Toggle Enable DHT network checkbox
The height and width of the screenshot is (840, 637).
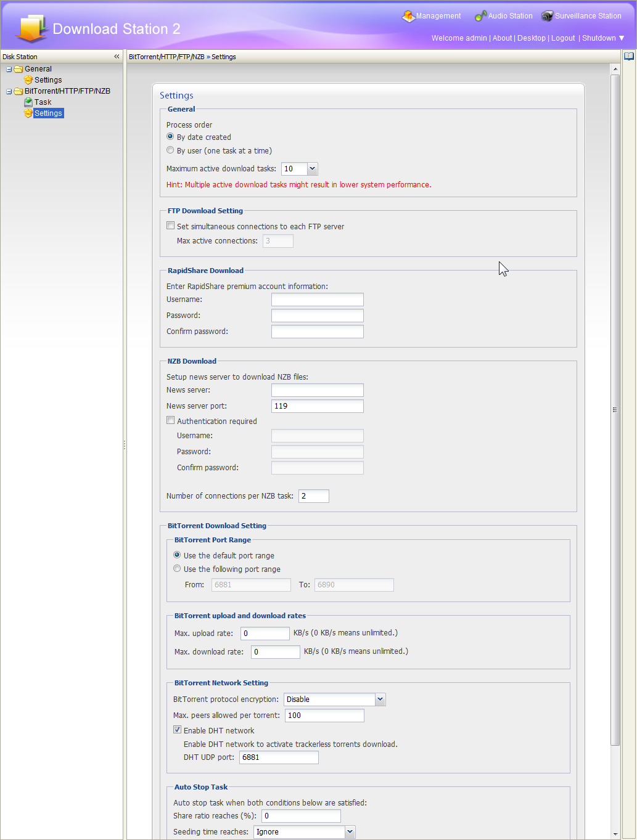178,730
